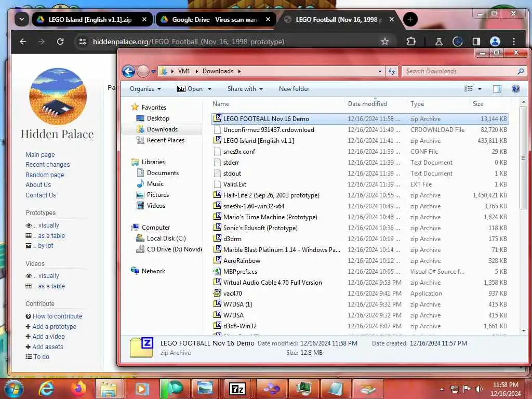Select snes9x.conf file
Image resolution: width=532 pixels, height=399 pixels.
pos(360,152)
